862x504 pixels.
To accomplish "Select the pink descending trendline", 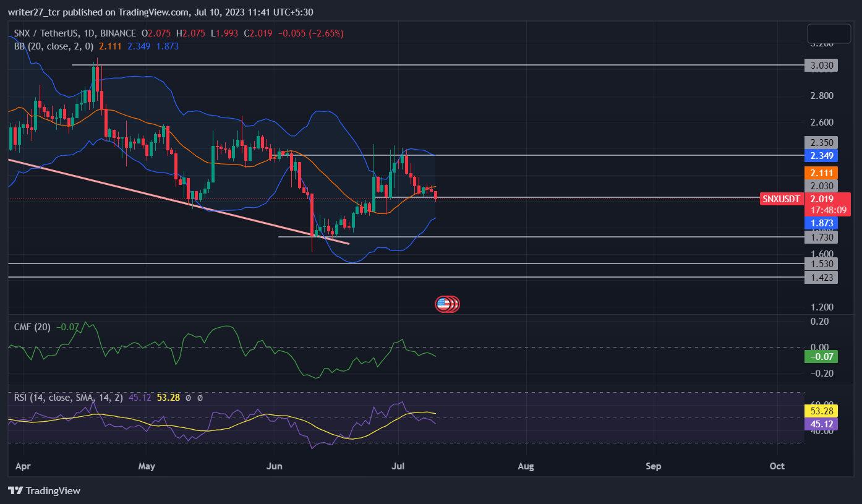I will point(179,202).
